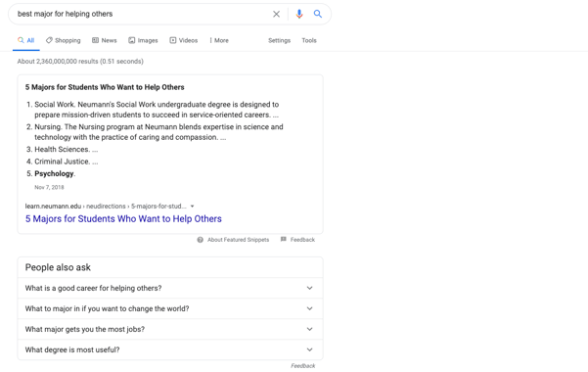Click the Feedback flag icon under snippet
Viewport: 588px width, 372px height.
284,239
